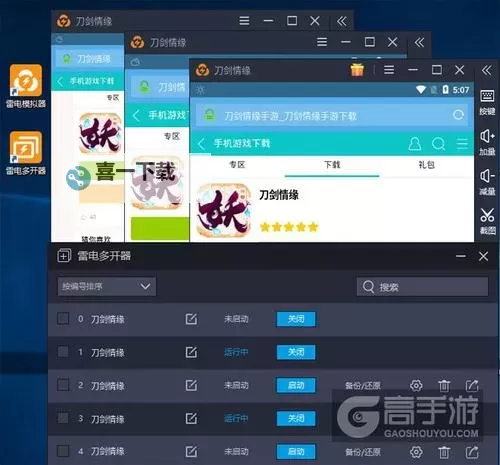This screenshot has height=465, width=500.
Task: Click 关闭 button for instance 0
Action: (296, 319)
